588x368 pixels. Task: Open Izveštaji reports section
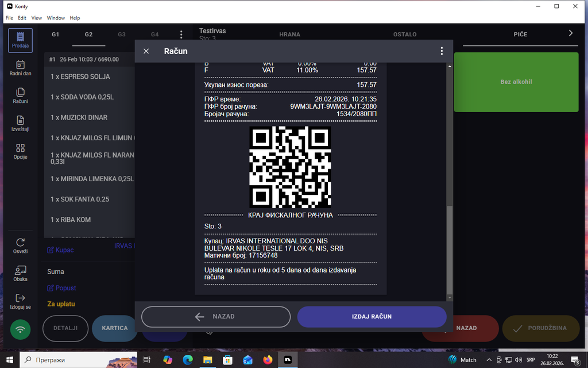(x=20, y=123)
